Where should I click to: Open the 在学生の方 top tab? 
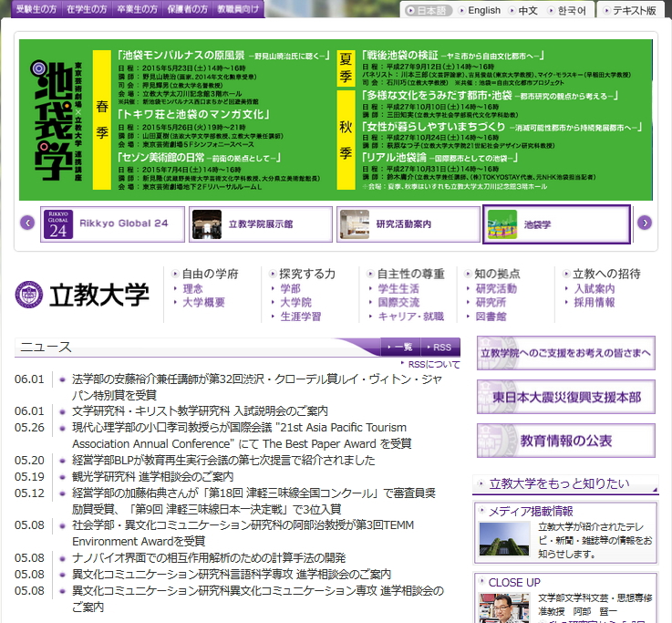(87, 9)
